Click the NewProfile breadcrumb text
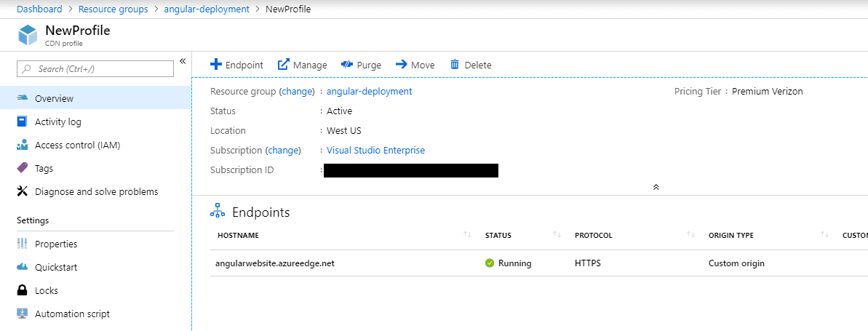Screen dimensions: 868x331 tap(288, 9)
